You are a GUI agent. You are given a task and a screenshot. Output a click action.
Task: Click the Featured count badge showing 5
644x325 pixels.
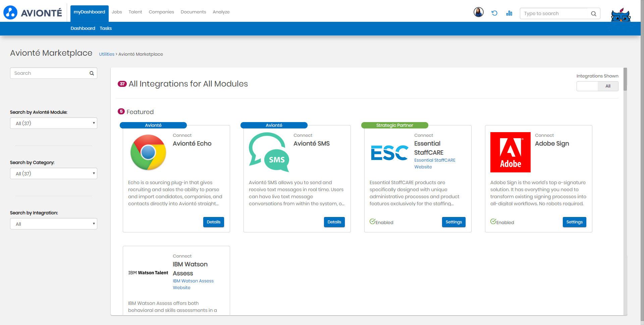point(121,111)
